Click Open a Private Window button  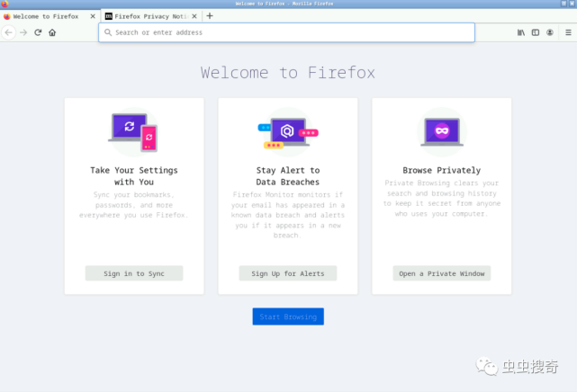[x=442, y=273]
